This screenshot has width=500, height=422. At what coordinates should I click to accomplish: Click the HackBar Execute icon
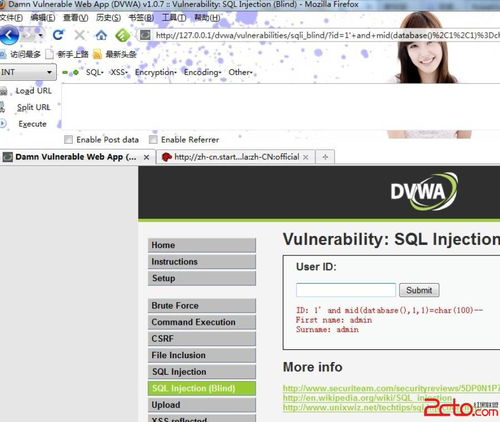[3, 124]
